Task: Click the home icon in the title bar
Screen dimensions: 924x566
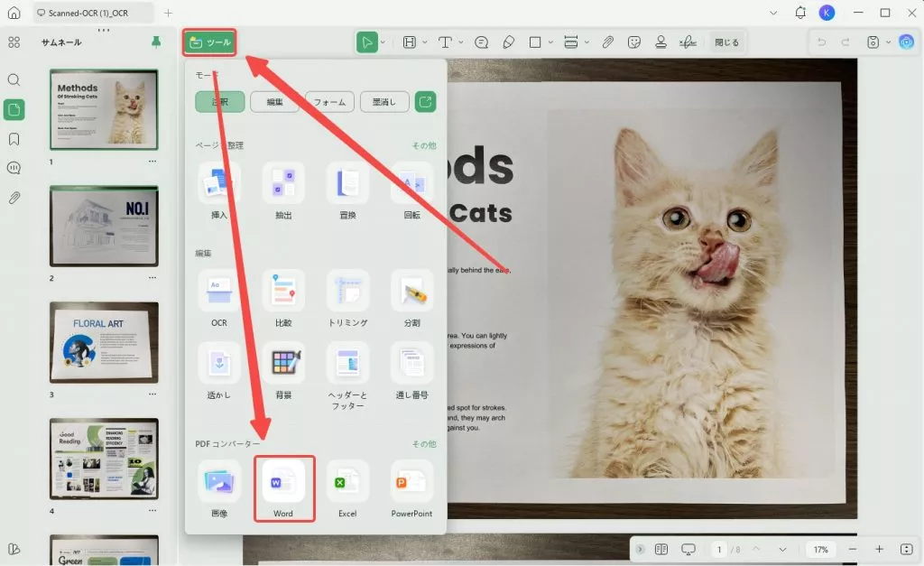Action: pyautogui.click(x=14, y=13)
